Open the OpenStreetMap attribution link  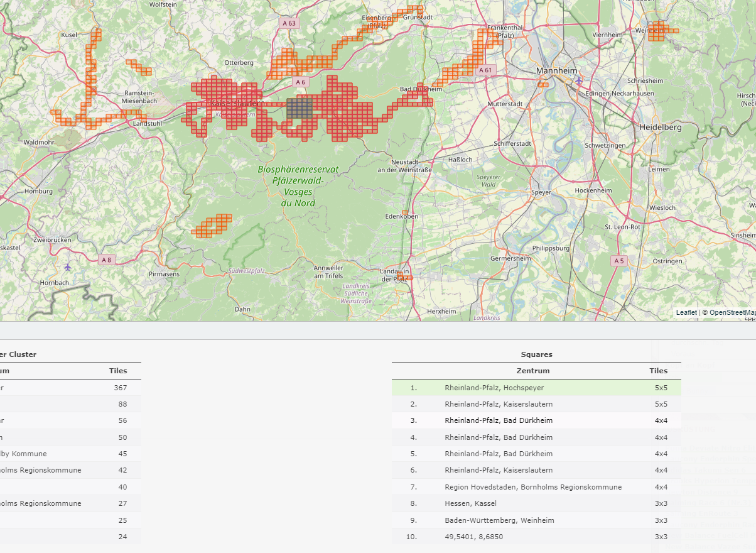(x=731, y=312)
